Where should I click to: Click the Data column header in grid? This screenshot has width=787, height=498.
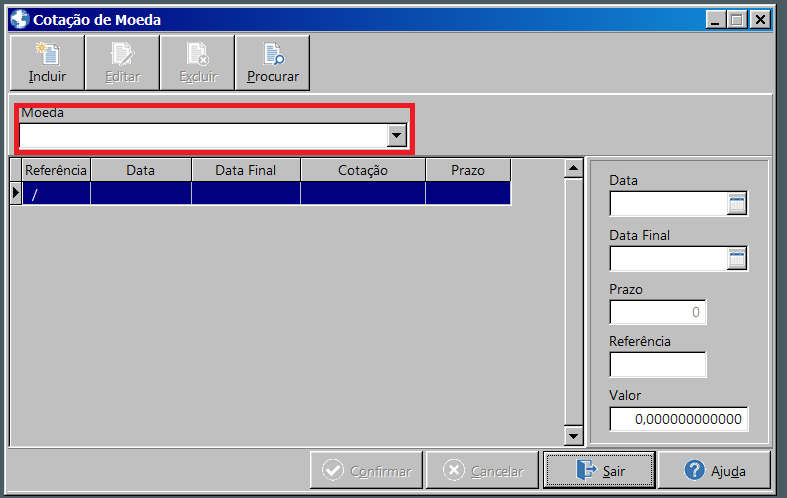(141, 170)
